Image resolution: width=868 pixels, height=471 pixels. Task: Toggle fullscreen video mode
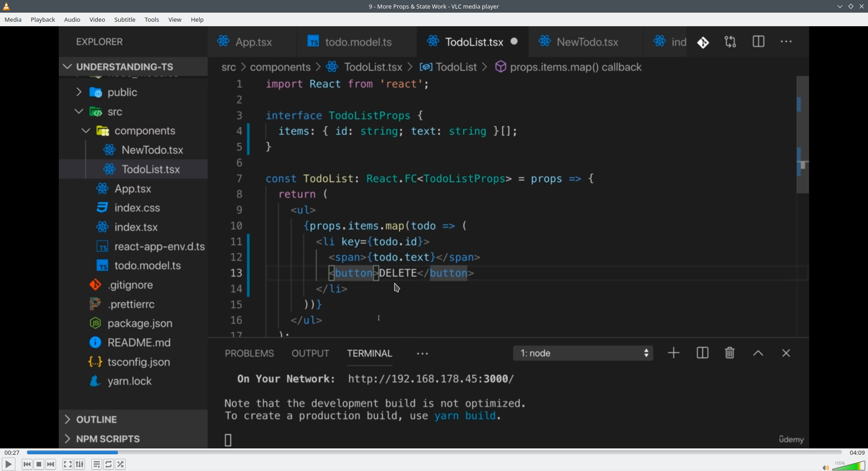pos(67,464)
